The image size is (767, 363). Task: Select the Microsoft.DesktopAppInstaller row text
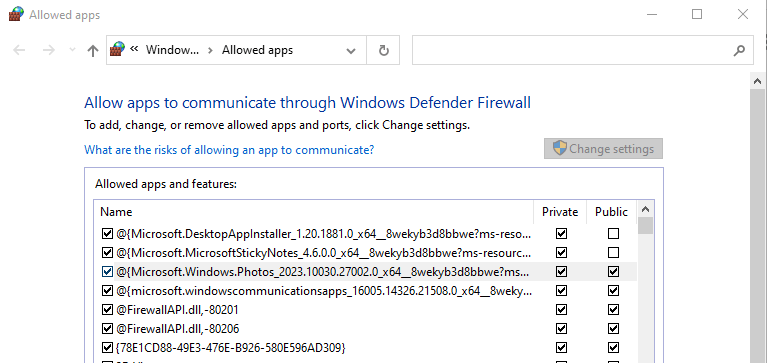pyautogui.click(x=324, y=234)
